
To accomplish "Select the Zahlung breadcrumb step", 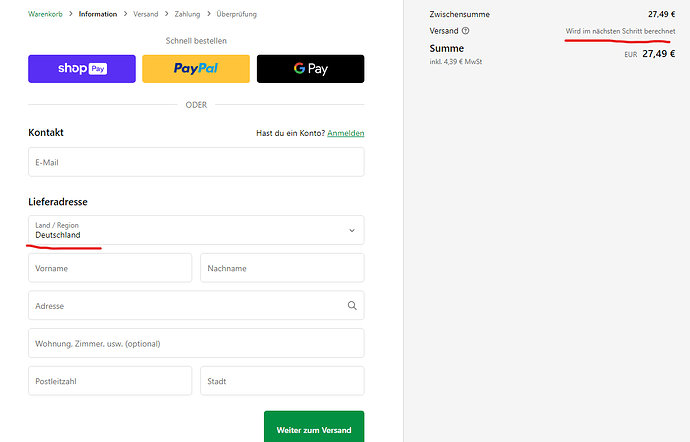I will [187, 14].
